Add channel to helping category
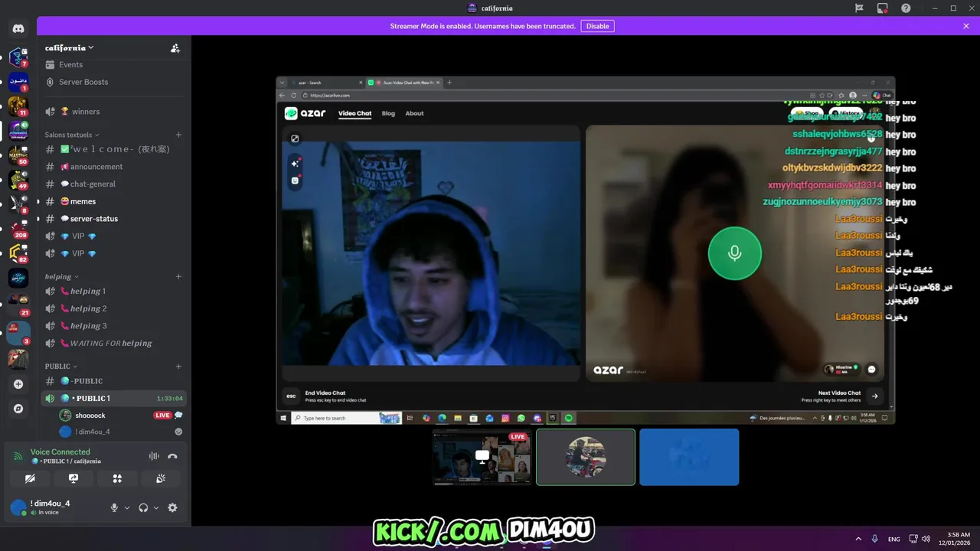The image size is (980, 551). click(x=178, y=276)
